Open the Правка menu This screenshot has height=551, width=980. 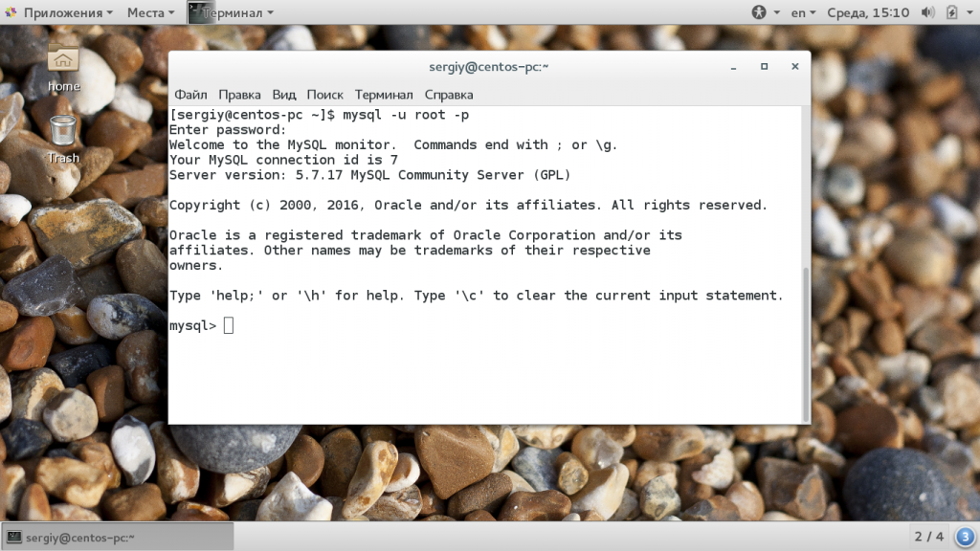pyautogui.click(x=239, y=95)
